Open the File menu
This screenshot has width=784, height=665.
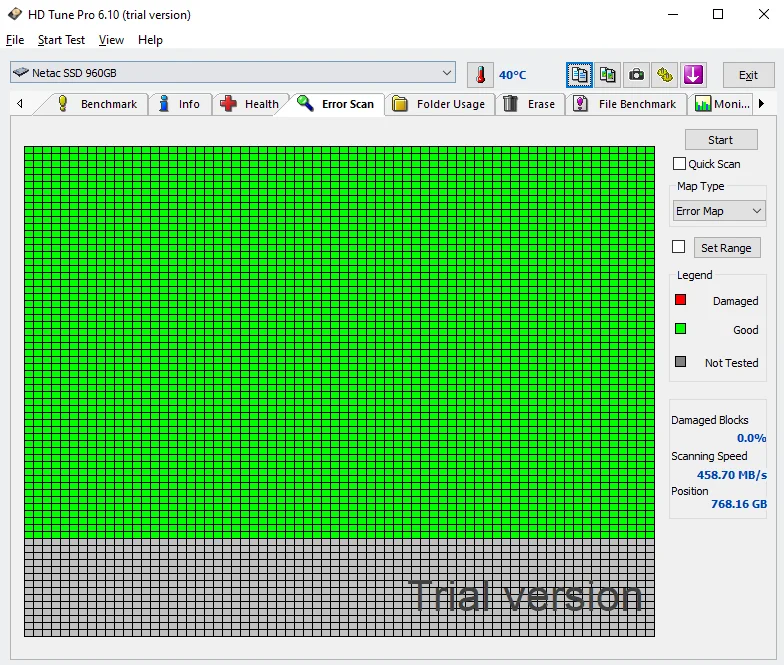pos(15,40)
